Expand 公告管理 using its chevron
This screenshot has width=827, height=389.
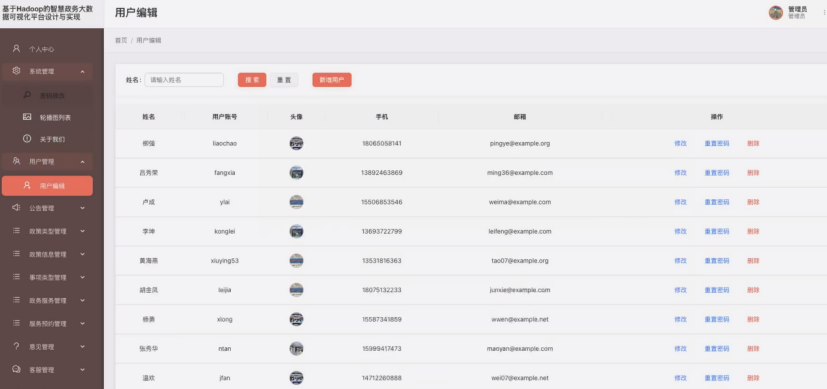83,208
